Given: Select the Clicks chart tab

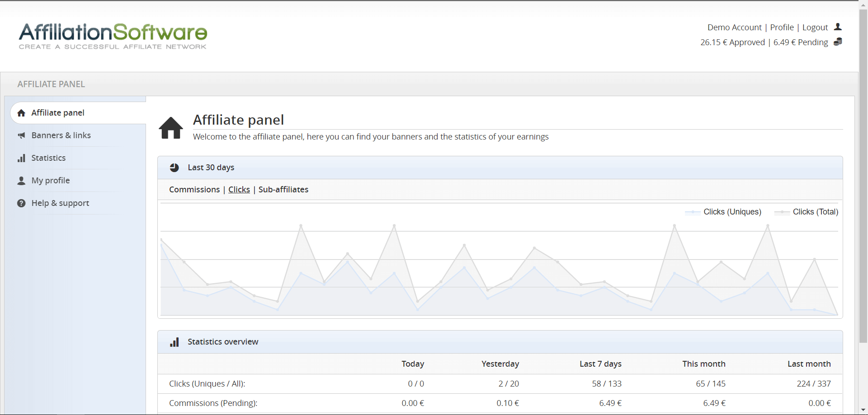Looking at the screenshot, I should coord(239,190).
